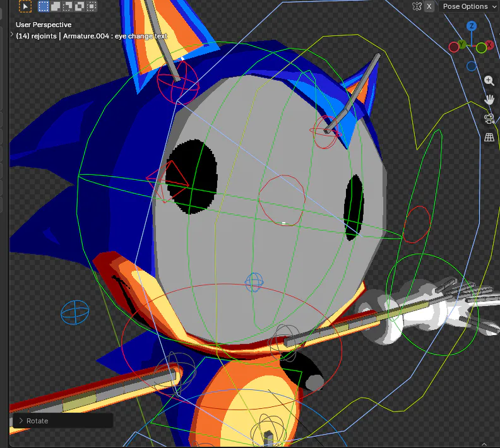Image resolution: width=500 pixels, height=448 pixels.
Task: Set selection mode to extend existing
Action: click(56, 6)
